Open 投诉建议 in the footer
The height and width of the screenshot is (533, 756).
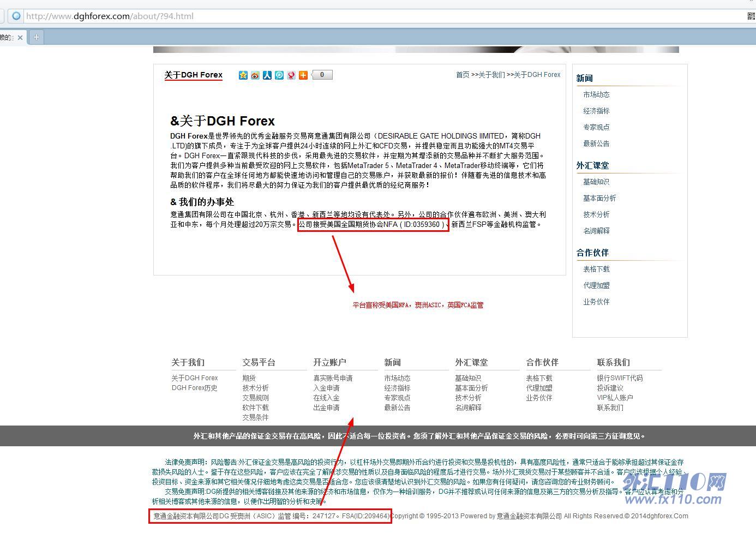coord(610,388)
